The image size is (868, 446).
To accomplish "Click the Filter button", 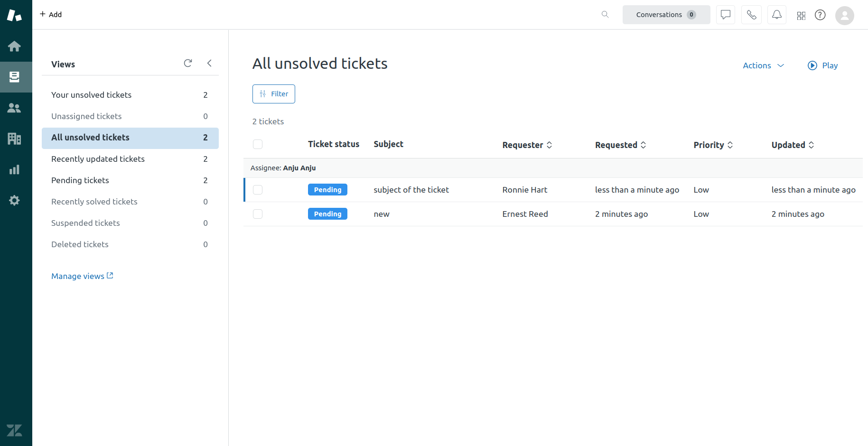I will (x=274, y=94).
